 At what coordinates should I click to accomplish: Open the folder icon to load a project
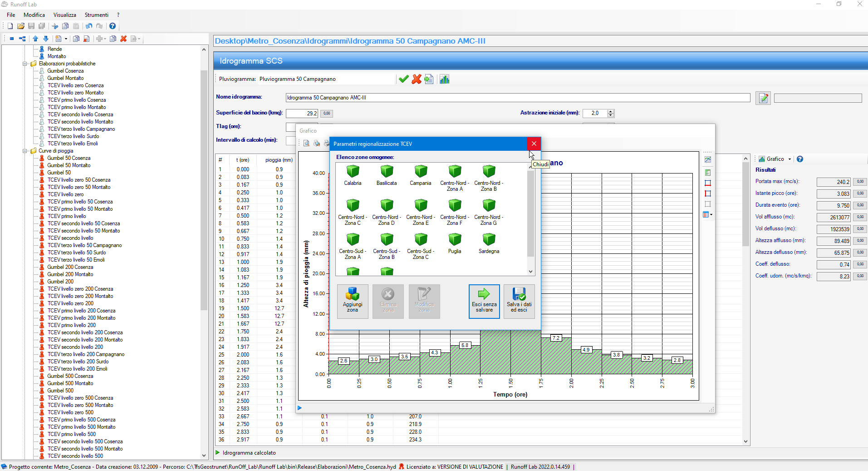click(x=21, y=26)
